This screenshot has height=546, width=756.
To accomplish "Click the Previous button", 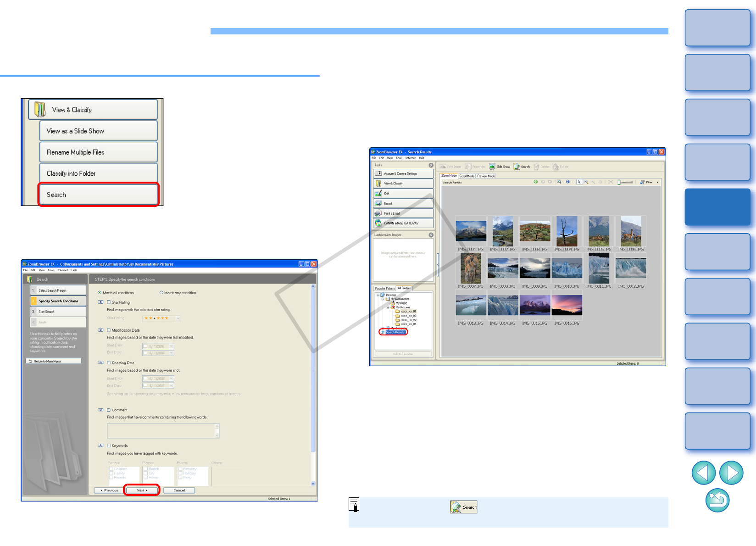I will pos(110,490).
